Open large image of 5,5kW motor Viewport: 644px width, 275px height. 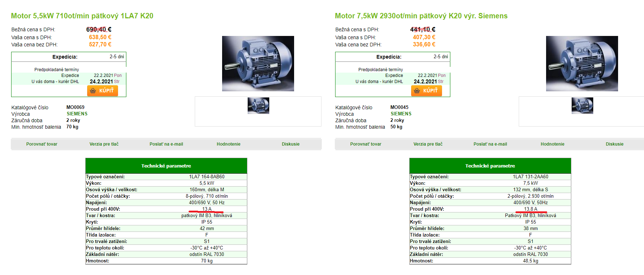point(258,64)
